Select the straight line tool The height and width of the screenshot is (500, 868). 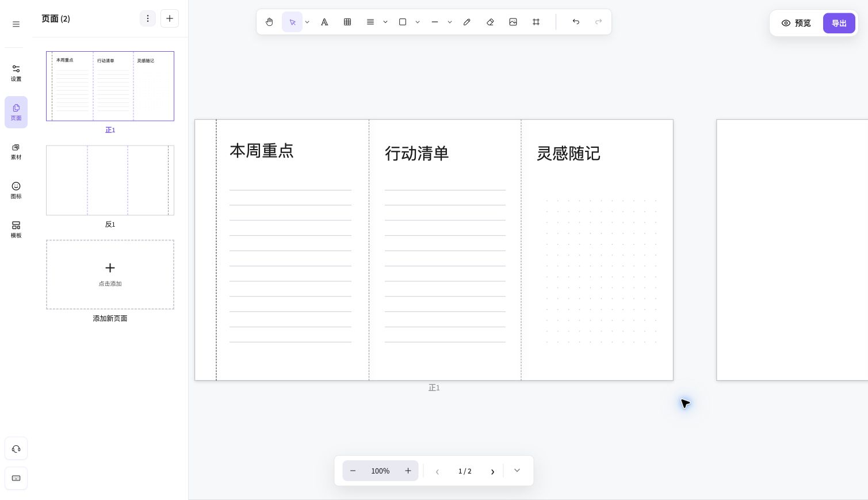pos(435,22)
